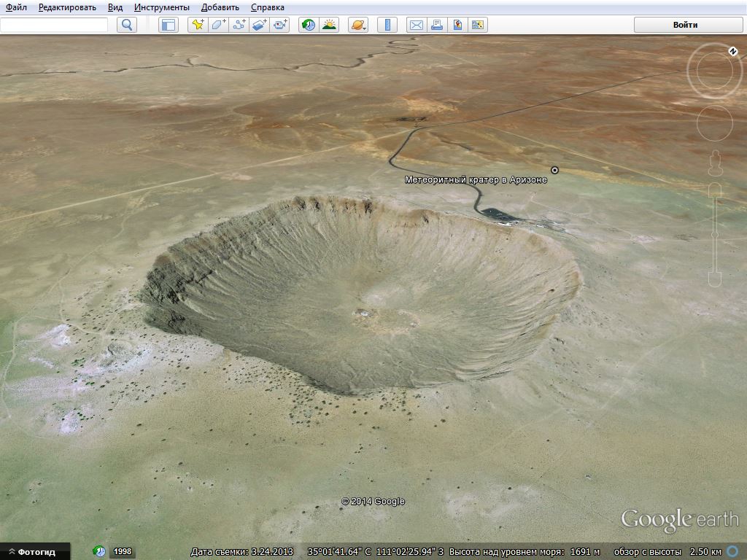Screen dimensions: 747x560
Task: Toggle the sunlight across landscape icon
Action: 329,25
